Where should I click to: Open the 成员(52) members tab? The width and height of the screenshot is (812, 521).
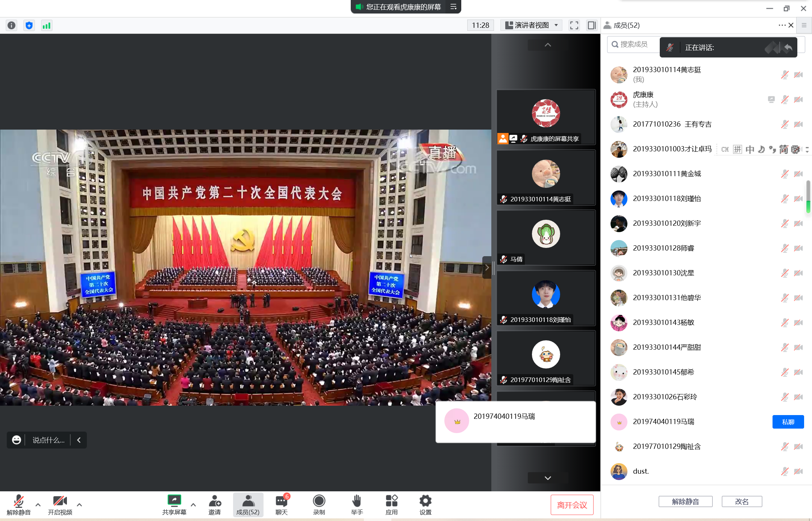(x=248, y=504)
